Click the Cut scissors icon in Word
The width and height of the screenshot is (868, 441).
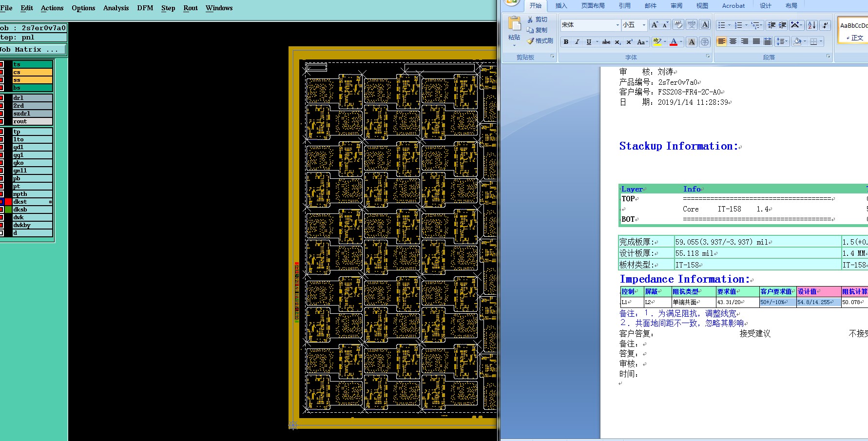(530, 19)
